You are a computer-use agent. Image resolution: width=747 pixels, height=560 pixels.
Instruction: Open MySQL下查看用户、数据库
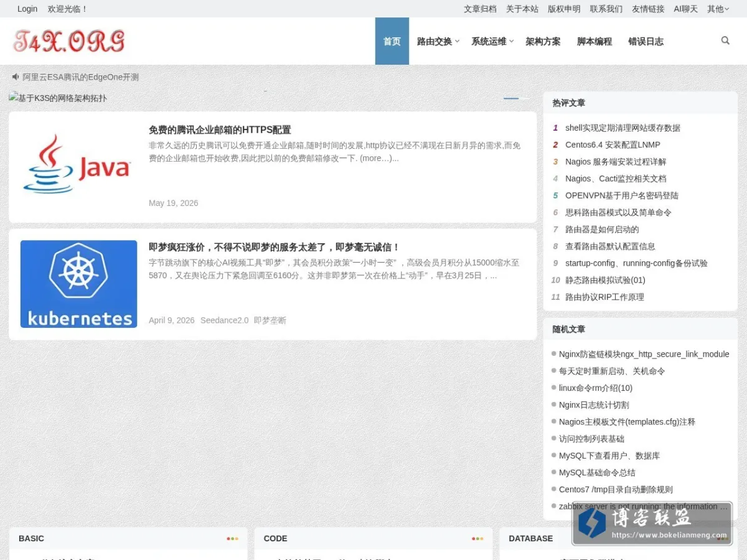(x=609, y=455)
